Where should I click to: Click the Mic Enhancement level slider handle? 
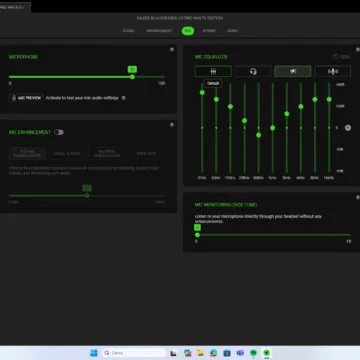click(87, 196)
